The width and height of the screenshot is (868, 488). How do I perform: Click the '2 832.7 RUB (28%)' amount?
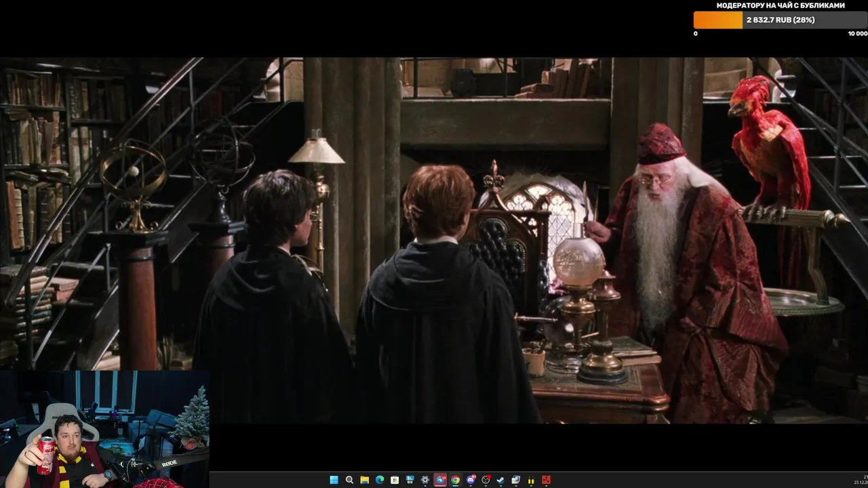[781, 20]
